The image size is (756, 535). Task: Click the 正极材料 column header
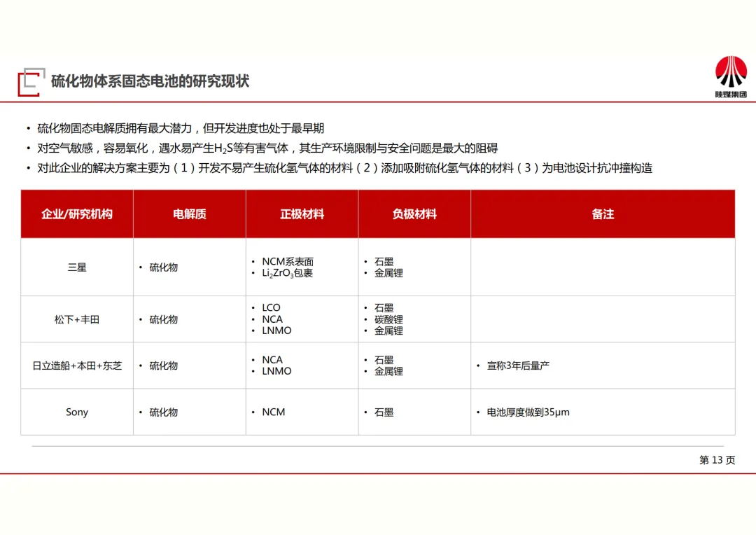(x=302, y=214)
